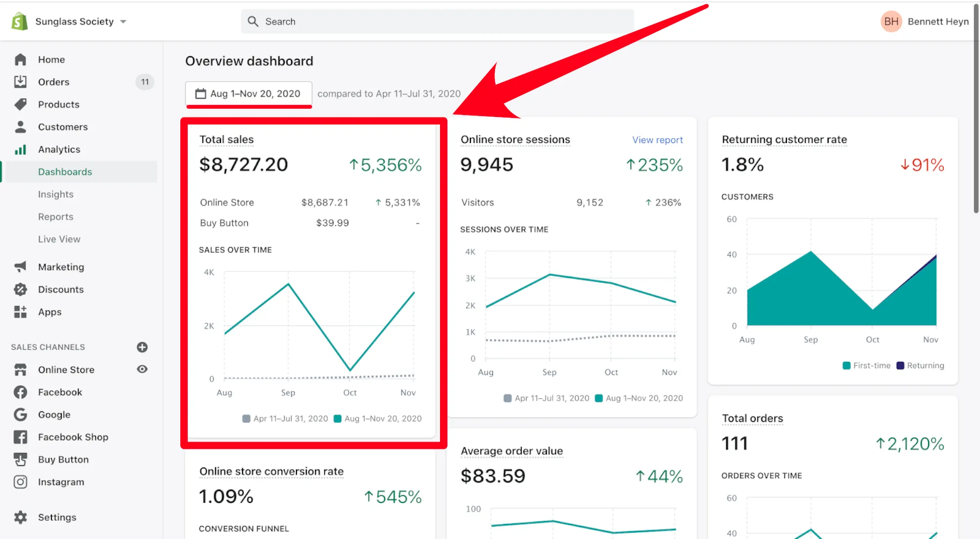Click the Online Store sales row label
The width and height of the screenshot is (980, 539).
click(x=227, y=203)
